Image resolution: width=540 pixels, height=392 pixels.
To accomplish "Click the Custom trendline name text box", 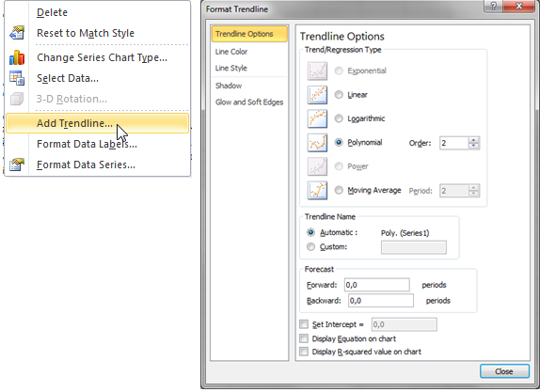I will click(414, 247).
